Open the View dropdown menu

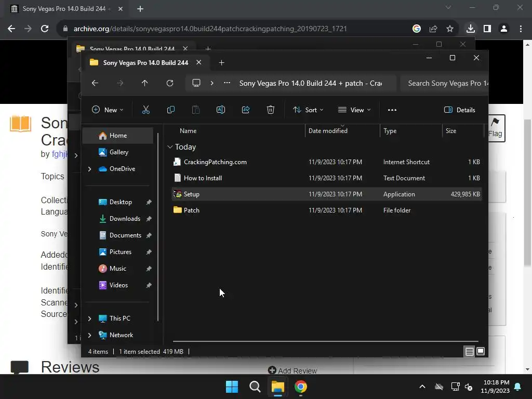354,110
